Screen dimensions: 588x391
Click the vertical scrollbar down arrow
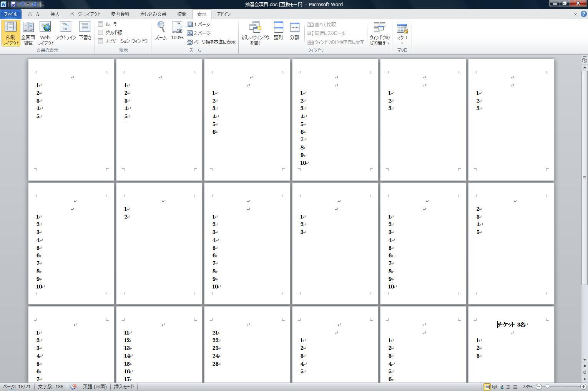click(585, 360)
